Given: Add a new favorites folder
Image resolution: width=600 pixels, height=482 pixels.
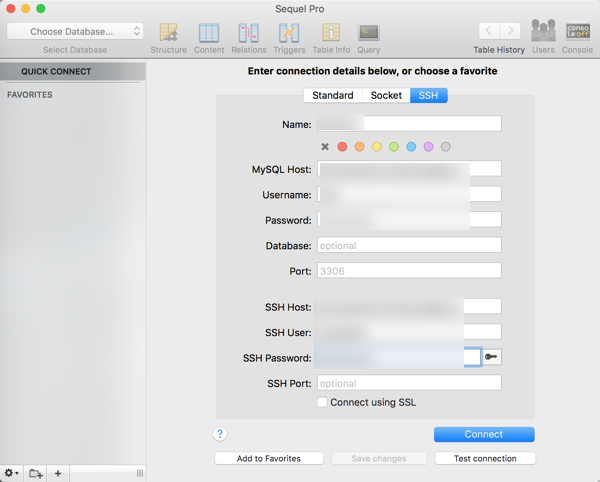Looking at the screenshot, I should pyautogui.click(x=36, y=474).
